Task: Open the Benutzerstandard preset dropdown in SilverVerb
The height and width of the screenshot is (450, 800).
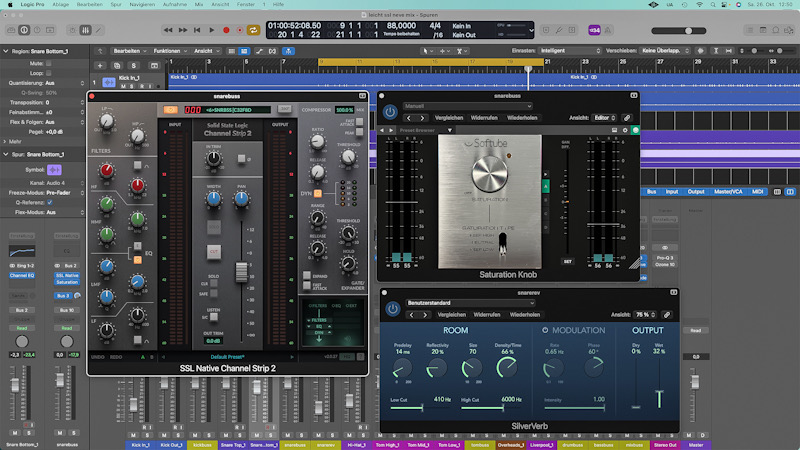Action: point(470,303)
